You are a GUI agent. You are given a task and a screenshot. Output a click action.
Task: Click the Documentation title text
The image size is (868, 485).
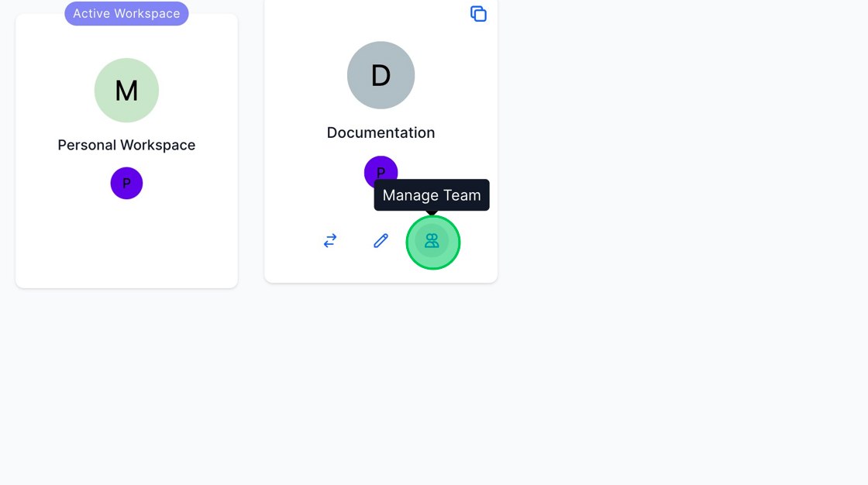pos(381,132)
